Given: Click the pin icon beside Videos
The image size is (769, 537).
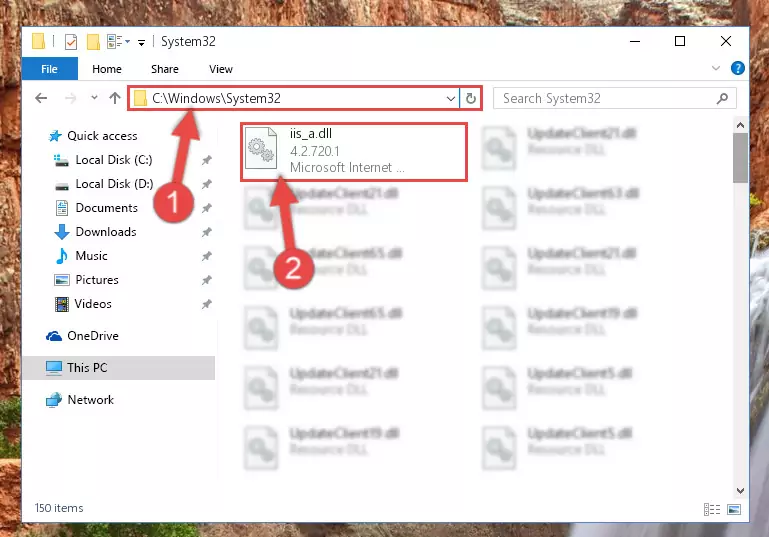Looking at the screenshot, I should pos(206,305).
